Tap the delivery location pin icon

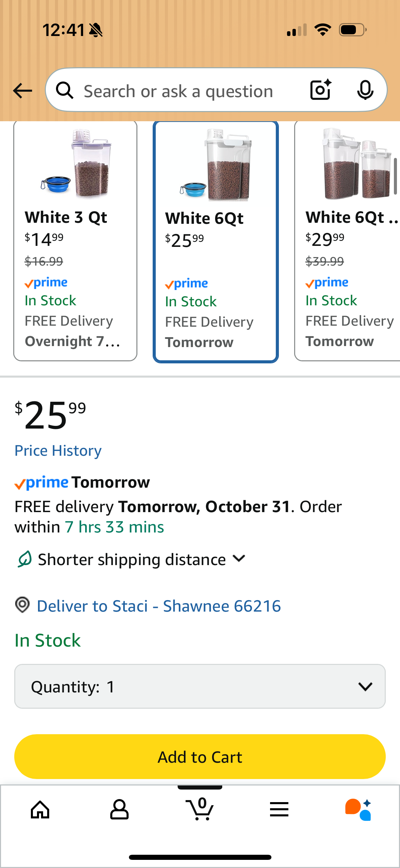pos(22,605)
